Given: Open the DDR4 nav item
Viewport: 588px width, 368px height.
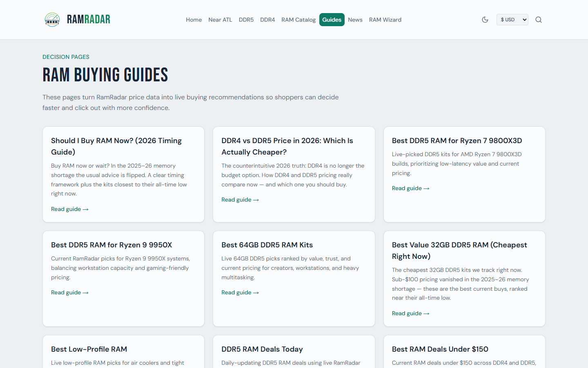Looking at the screenshot, I should point(267,20).
